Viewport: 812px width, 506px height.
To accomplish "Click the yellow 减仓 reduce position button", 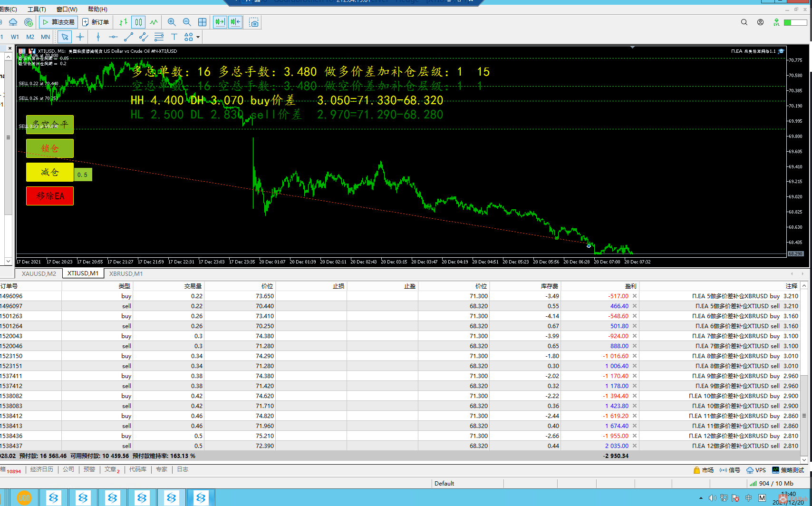I will point(50,172).
